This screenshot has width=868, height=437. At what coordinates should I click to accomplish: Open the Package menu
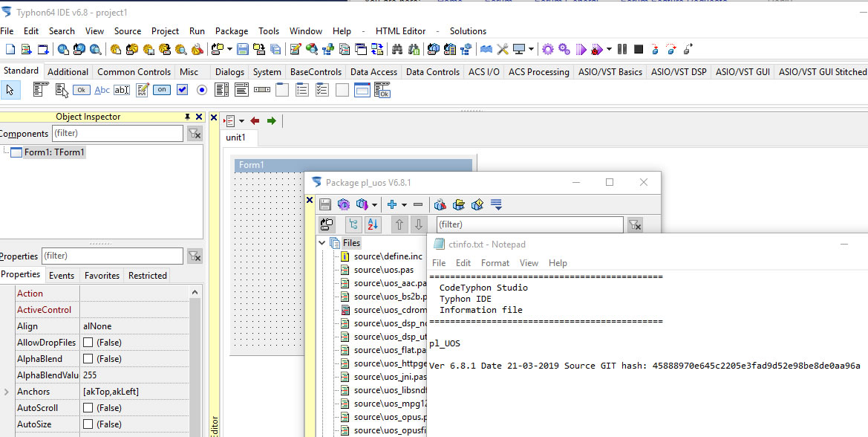coord(232,31)
